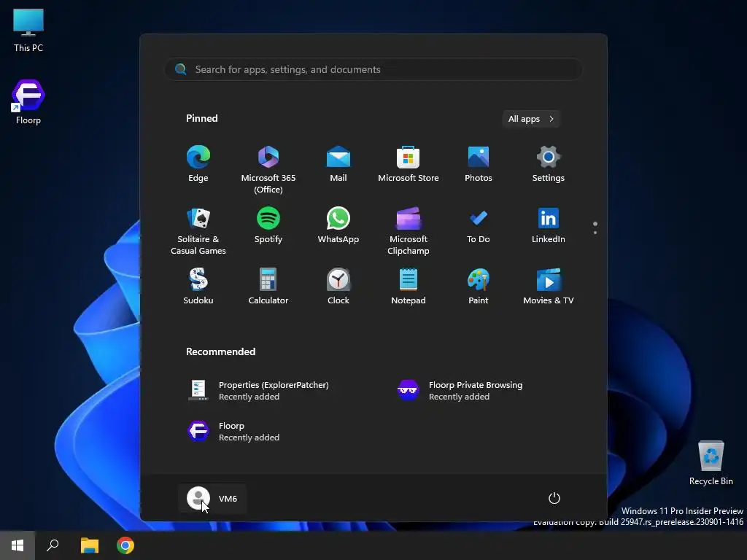Open Paint
The height and width of the screenshot is (560, 747).
(479, 287)
